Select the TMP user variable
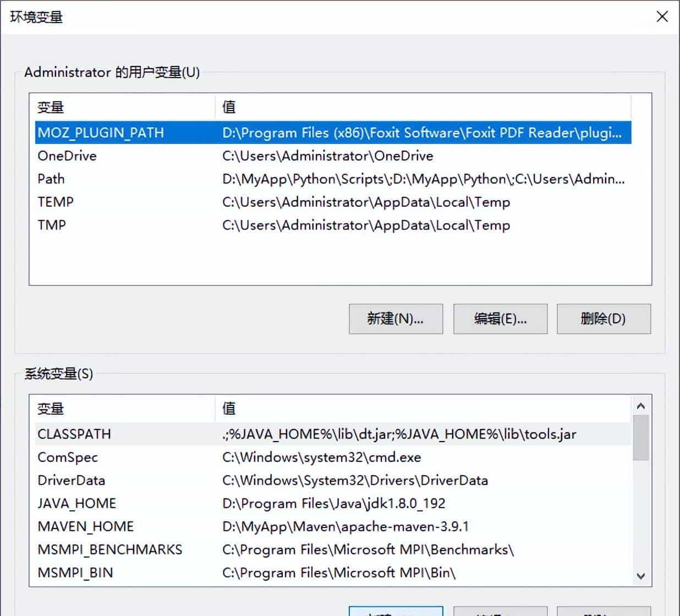Image resolution: width=680 pixels, height=616 pixels. click(x=333, y=225)
